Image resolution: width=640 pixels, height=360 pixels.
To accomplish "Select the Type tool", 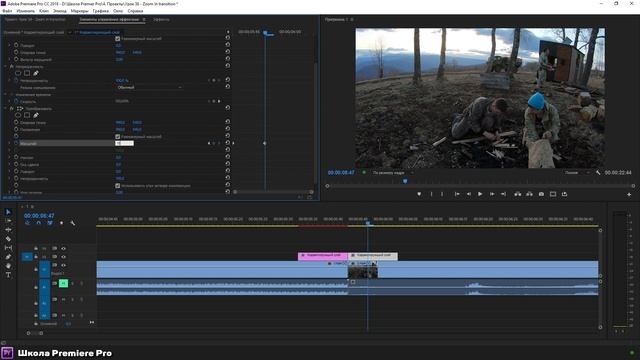I will (x=8, y=275).
